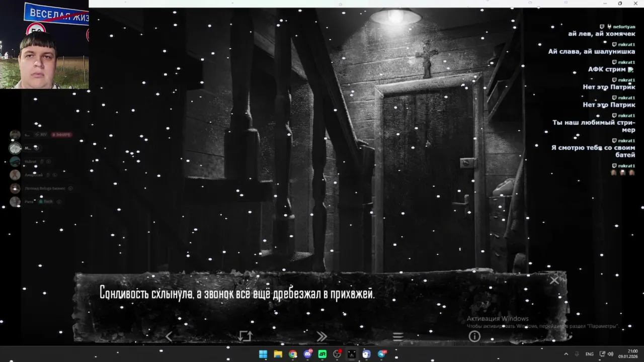Click the 'В ЭФИРЕ' live badge

click(x=62, y=135)
